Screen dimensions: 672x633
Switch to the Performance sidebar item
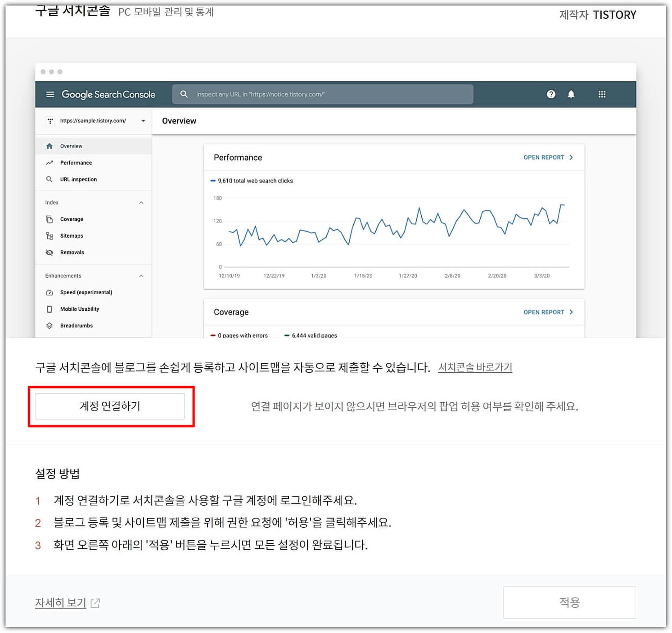point(76,163)
